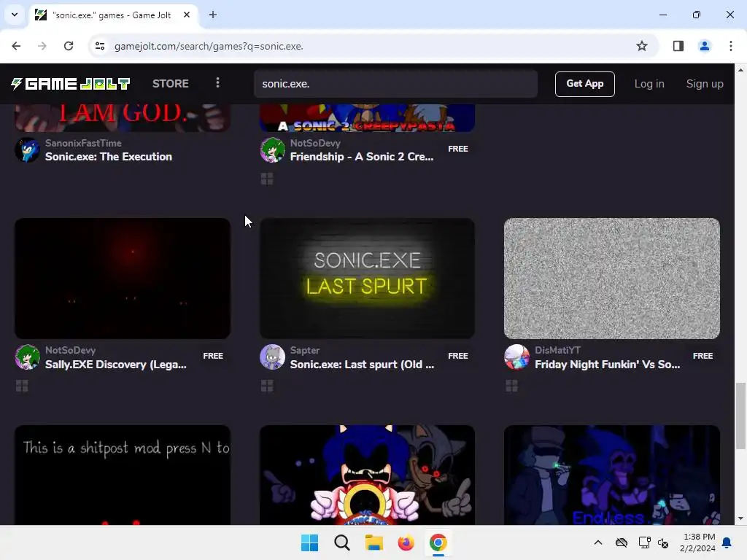Open the Chrome profile icon

[x=705, y=46]
